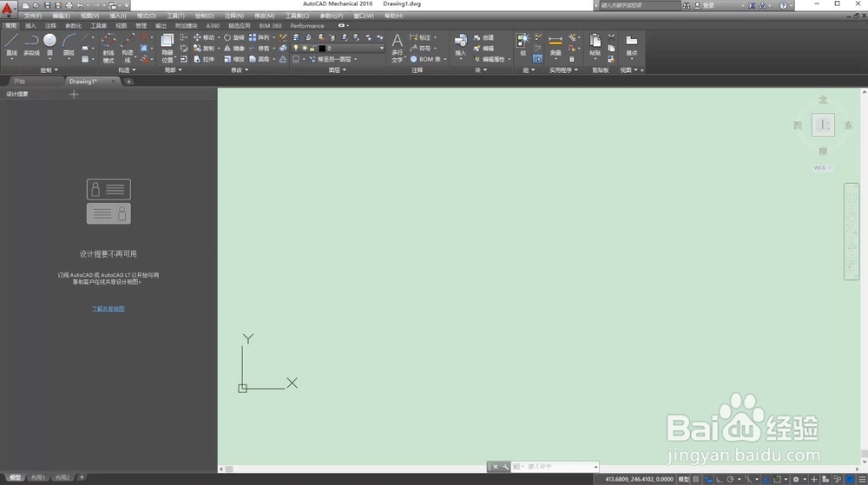The height and width of the screenshot is (485, 868).
Task: Open the BOM 表 tool
Action: click(425, 59)
